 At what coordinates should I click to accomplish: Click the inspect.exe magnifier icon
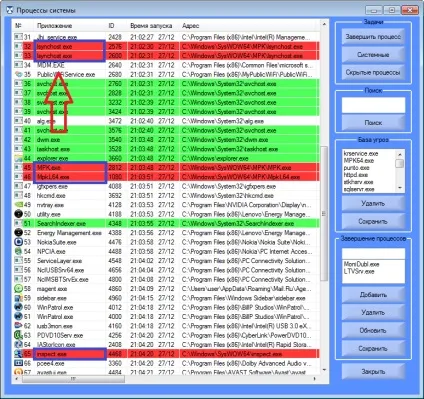(x=19, y=354)
